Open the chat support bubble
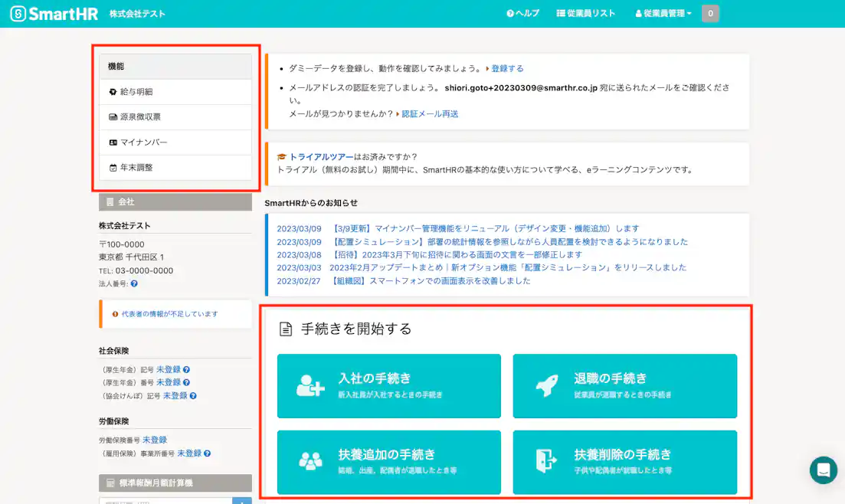 (x=823, y=470)
